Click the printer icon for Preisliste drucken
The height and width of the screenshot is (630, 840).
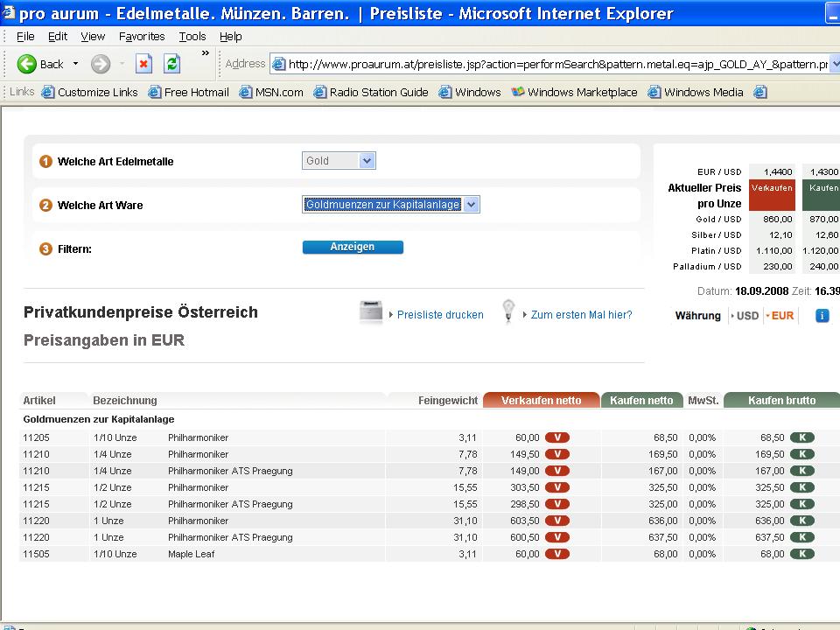(x=371, y=311)
